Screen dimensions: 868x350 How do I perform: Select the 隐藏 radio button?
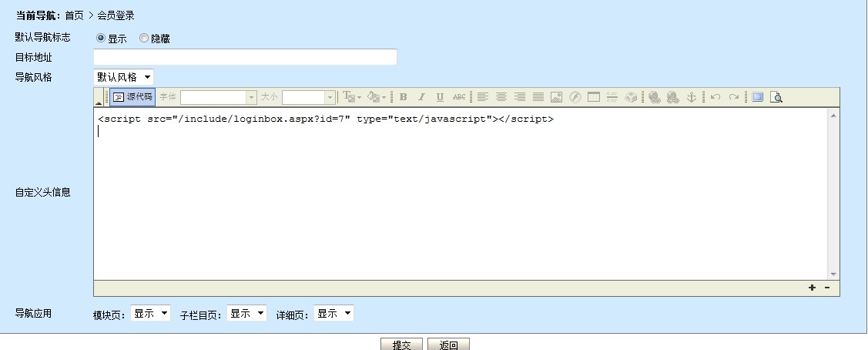[x=144, y=38]
